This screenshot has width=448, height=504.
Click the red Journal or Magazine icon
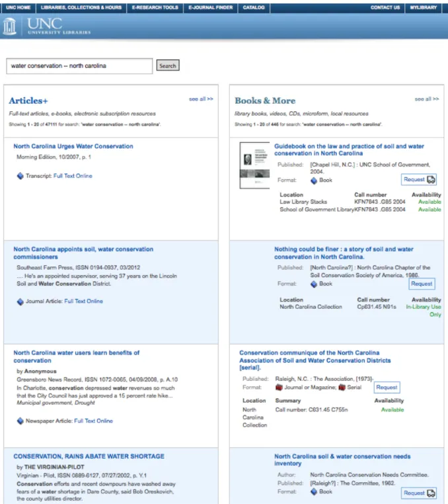(279, 388)
